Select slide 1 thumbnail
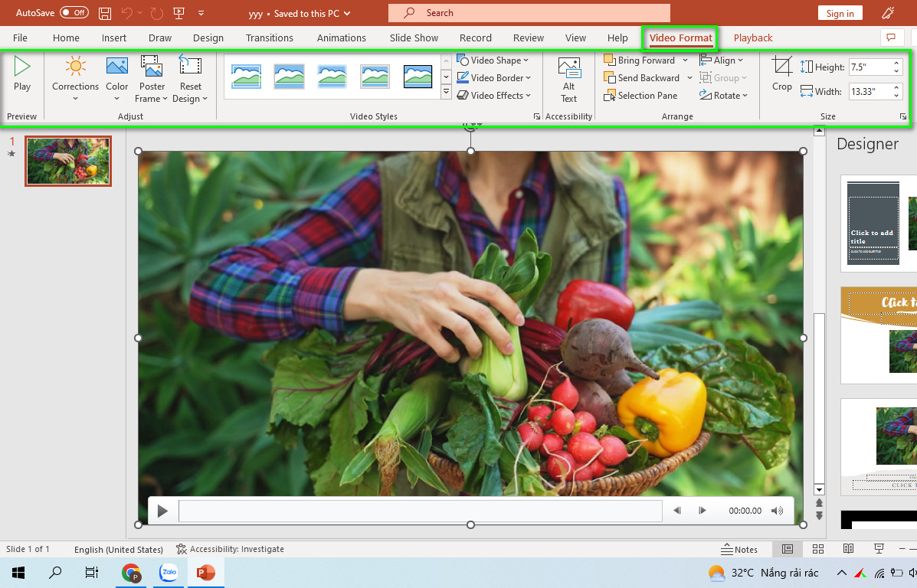917x588 pixels. pos(68,162)
